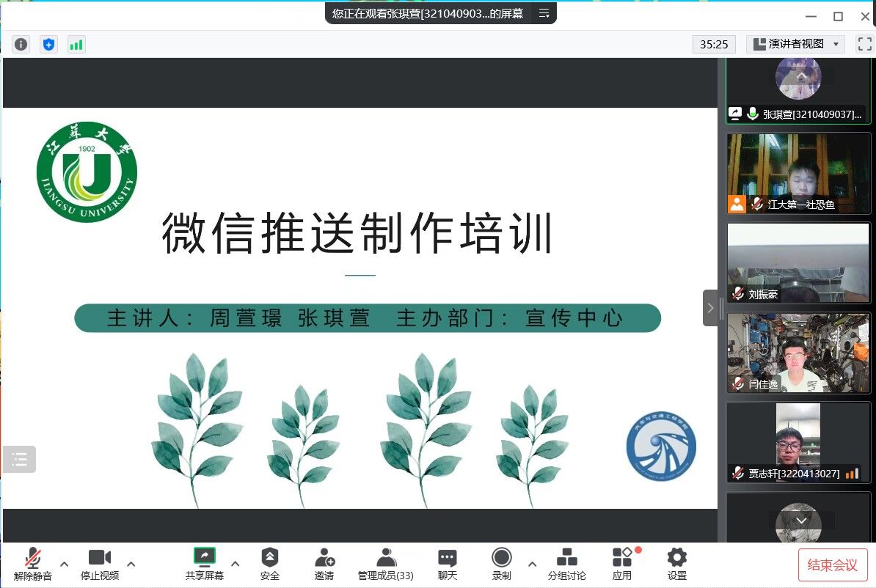The height and width of the screenshot is (588, 876).
Task: Open the Invite (邀请) participants dialog
Action: (x=324, y=563)
